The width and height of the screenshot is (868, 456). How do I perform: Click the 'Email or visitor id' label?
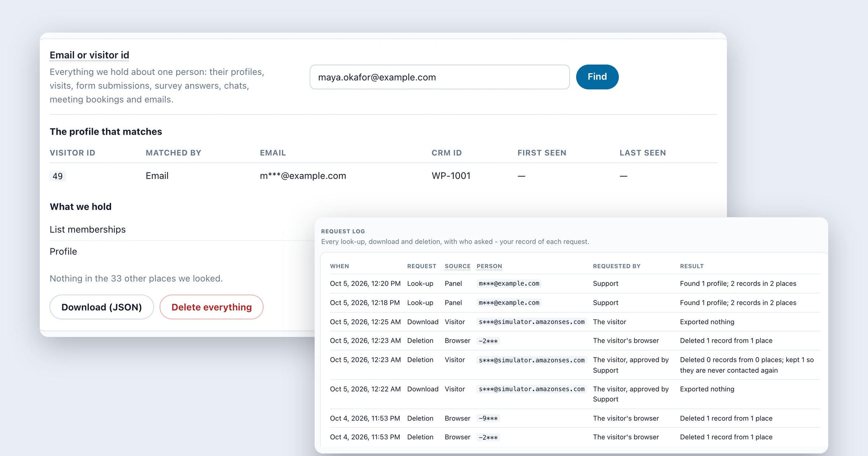[x=89, y=55]
